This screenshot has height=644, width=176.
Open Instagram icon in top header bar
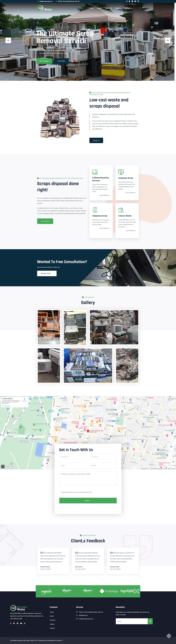point(138,1)
